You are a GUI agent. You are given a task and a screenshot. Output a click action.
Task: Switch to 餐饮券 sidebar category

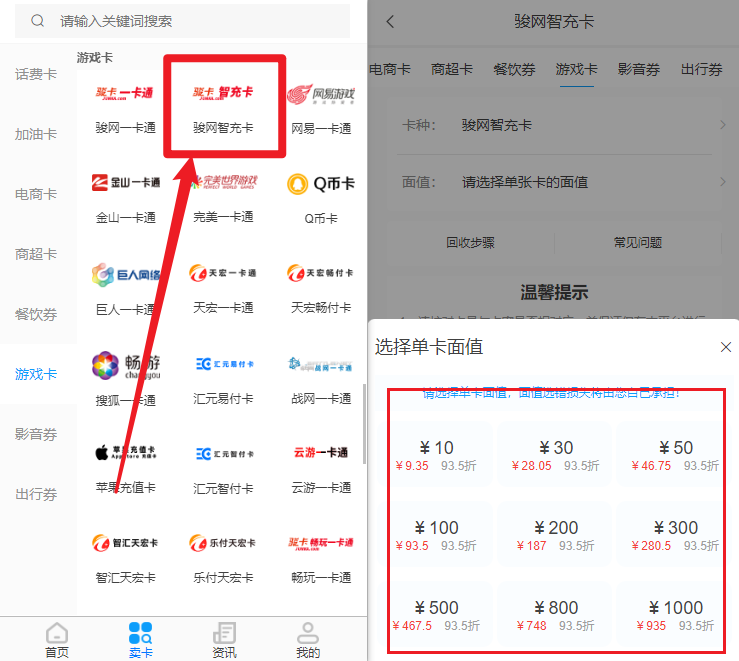(36, 314)
